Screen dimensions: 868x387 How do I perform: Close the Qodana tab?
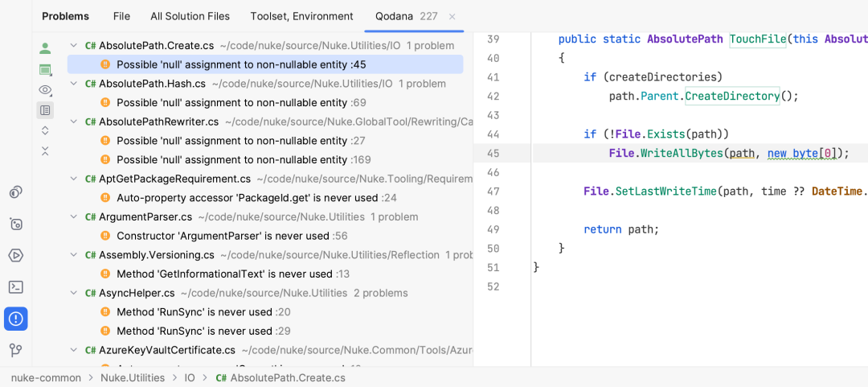tap(452, 17)
